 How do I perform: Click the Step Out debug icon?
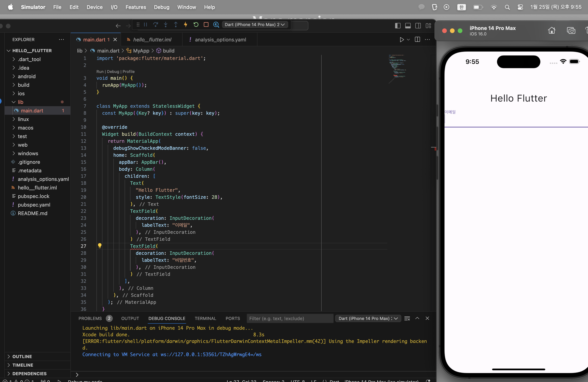[x=176, y=25]
